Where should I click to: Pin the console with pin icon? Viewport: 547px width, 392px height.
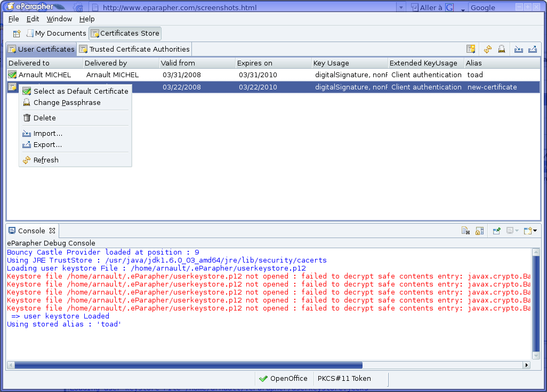497,231
